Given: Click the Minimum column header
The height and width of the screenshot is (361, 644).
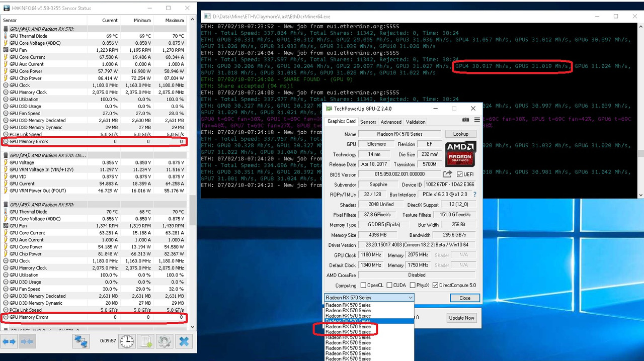Looking at the screenshot, I should click(137, 21).
